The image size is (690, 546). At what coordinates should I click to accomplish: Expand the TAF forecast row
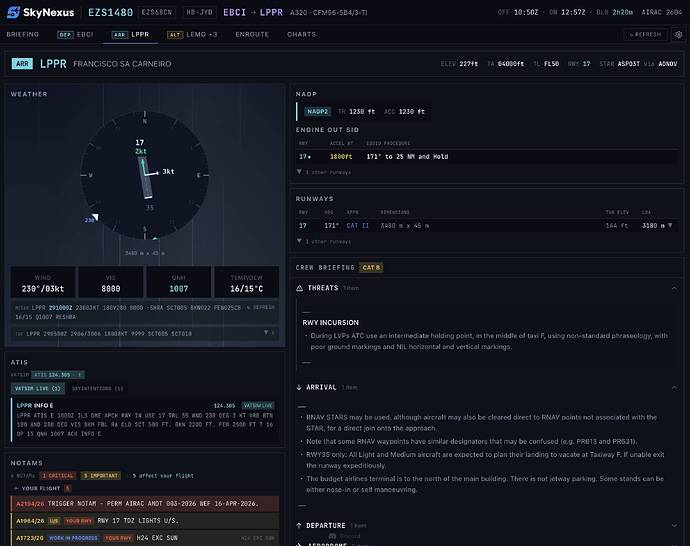(x=145, y=333)
